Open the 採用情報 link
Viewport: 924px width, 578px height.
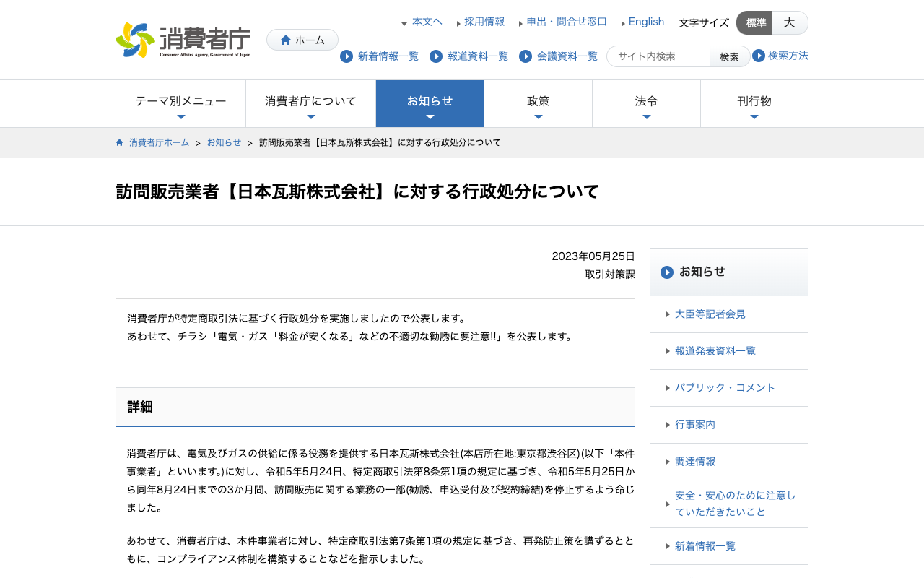(x=484, y=22)
